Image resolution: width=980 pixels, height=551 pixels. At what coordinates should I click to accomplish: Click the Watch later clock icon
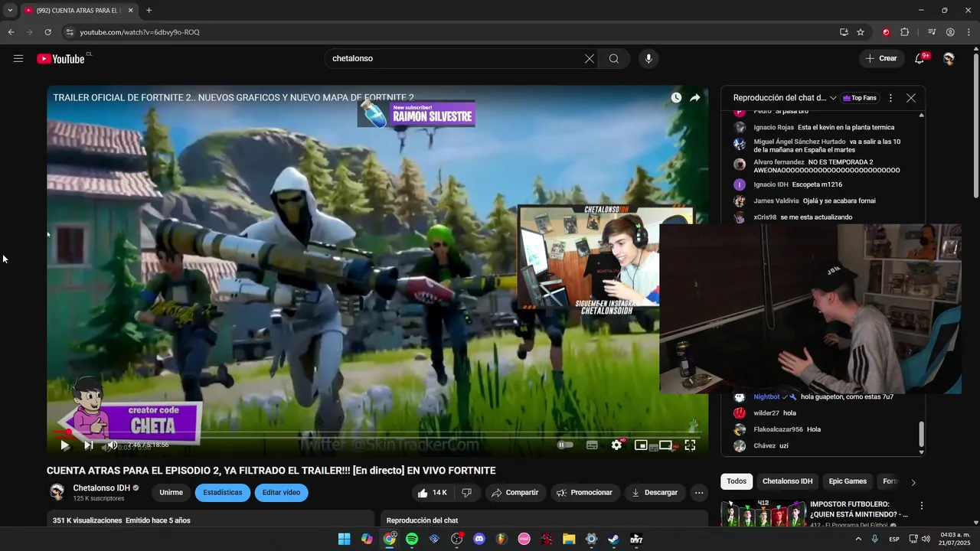click(676, 98)
